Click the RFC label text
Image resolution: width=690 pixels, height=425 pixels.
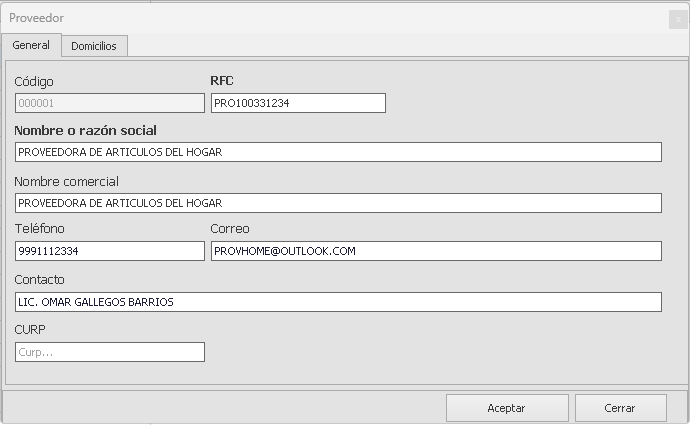click(221, 81)
